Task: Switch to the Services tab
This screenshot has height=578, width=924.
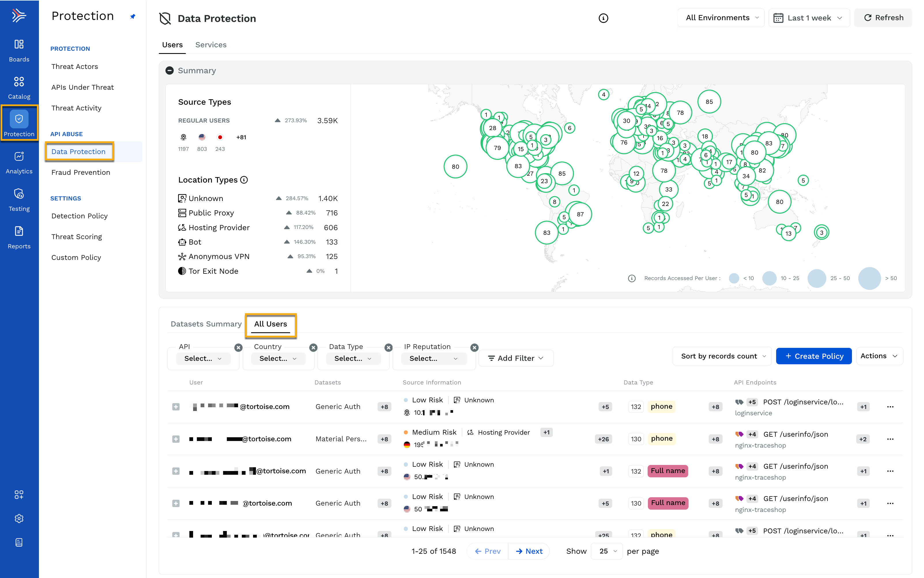Action: point(211,45)
